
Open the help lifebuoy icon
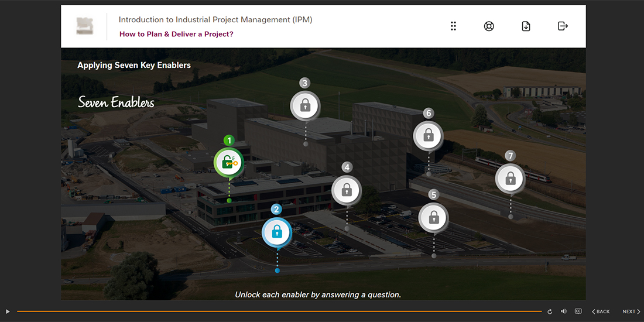click(489, 26)
